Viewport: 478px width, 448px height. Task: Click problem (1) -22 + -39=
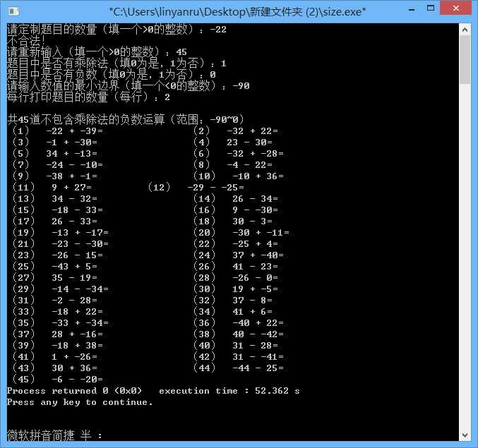click(58, 131)
